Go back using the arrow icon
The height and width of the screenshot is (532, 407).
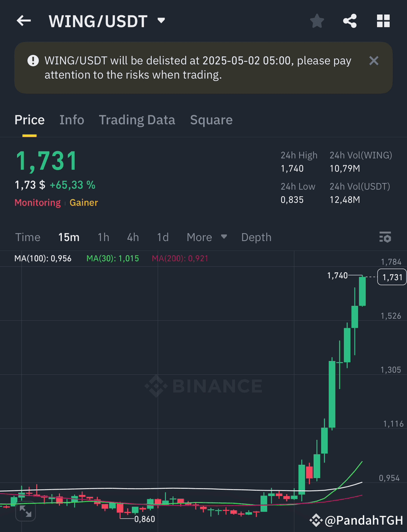tap(24, 21)
